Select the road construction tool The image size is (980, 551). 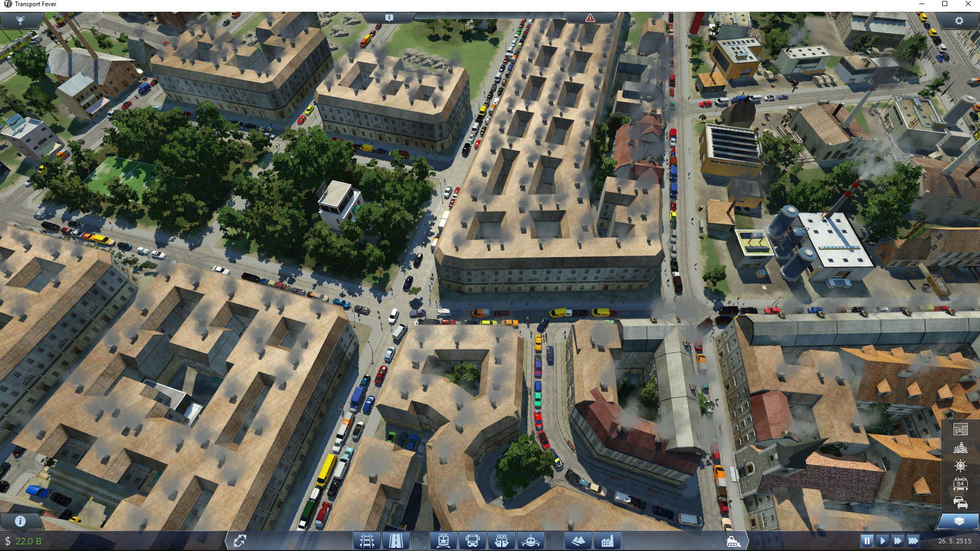click(x=396, y=540)
